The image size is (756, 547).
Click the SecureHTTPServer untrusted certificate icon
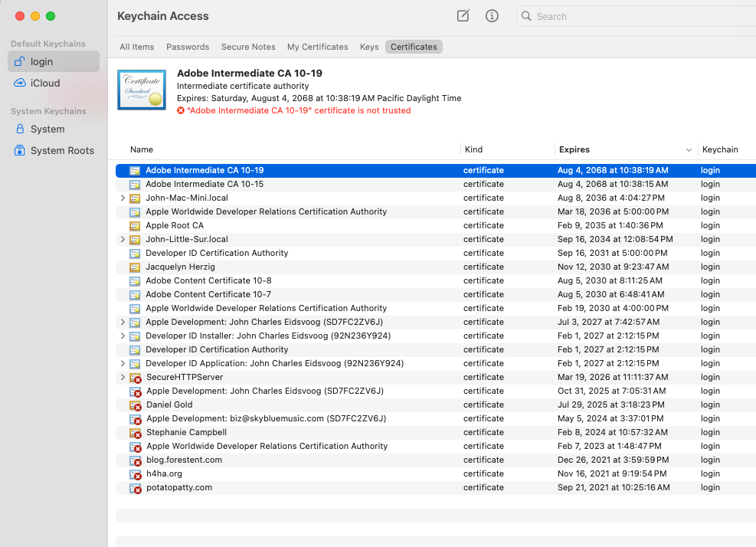[x=136, y=378]
